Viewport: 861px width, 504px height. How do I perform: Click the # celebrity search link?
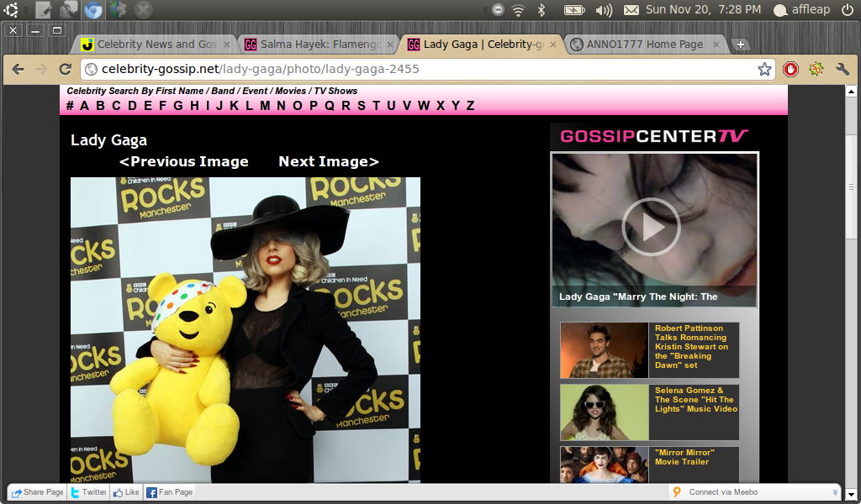coord(70,106)
